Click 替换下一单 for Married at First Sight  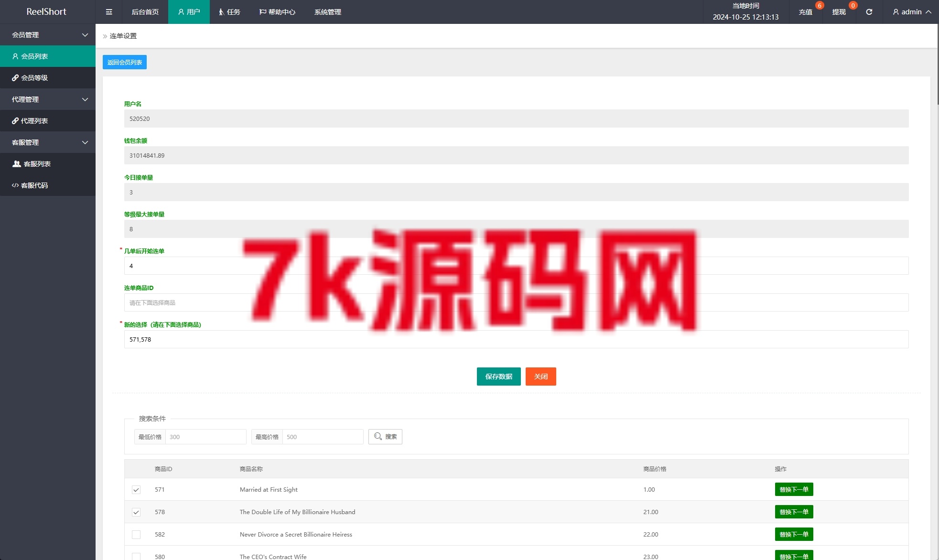pyautogui.click(x=794, y=489)
